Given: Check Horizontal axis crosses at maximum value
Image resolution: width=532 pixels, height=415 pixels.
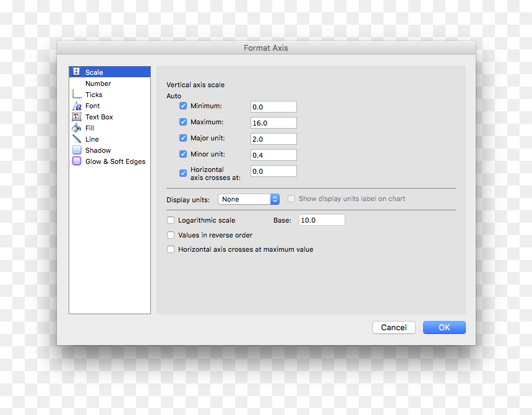Looking at the screenshot, I should coord(171,249).
